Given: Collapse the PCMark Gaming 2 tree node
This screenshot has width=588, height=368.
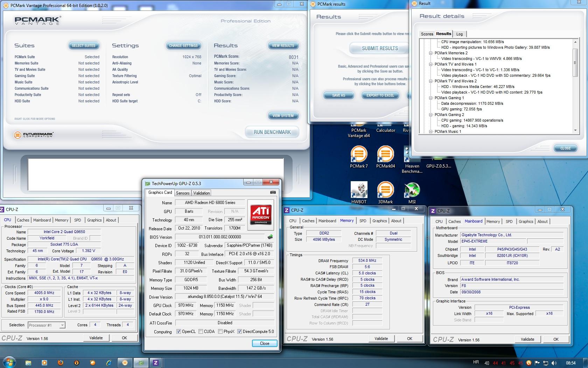Looking at the screenshot, I should tap(431, 115).
